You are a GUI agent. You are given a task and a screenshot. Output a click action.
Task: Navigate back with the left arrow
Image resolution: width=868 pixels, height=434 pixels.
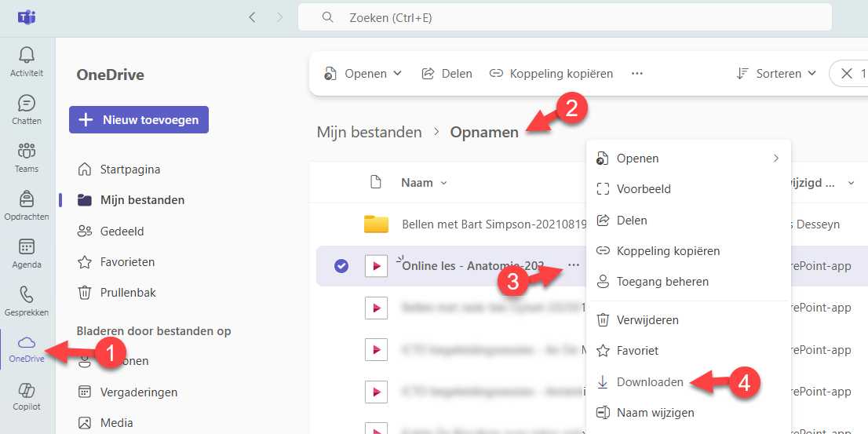pos(253,18)
